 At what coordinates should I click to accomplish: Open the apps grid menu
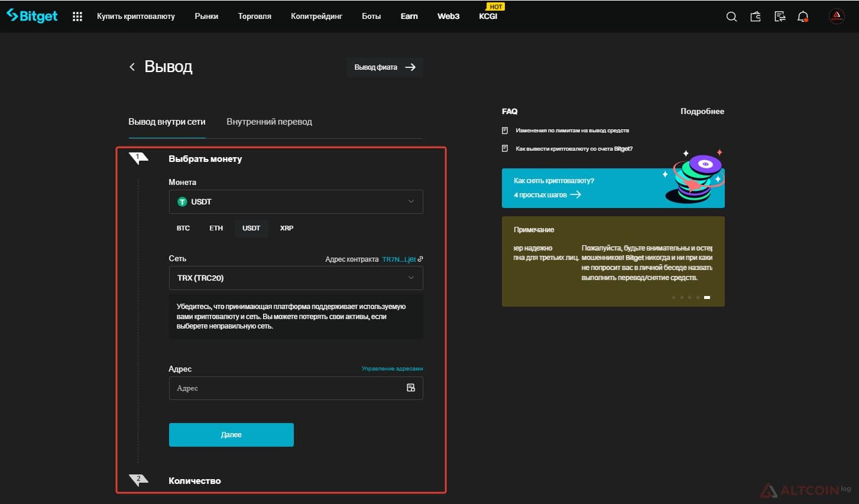pyautogui.click(x=77, y=17)
